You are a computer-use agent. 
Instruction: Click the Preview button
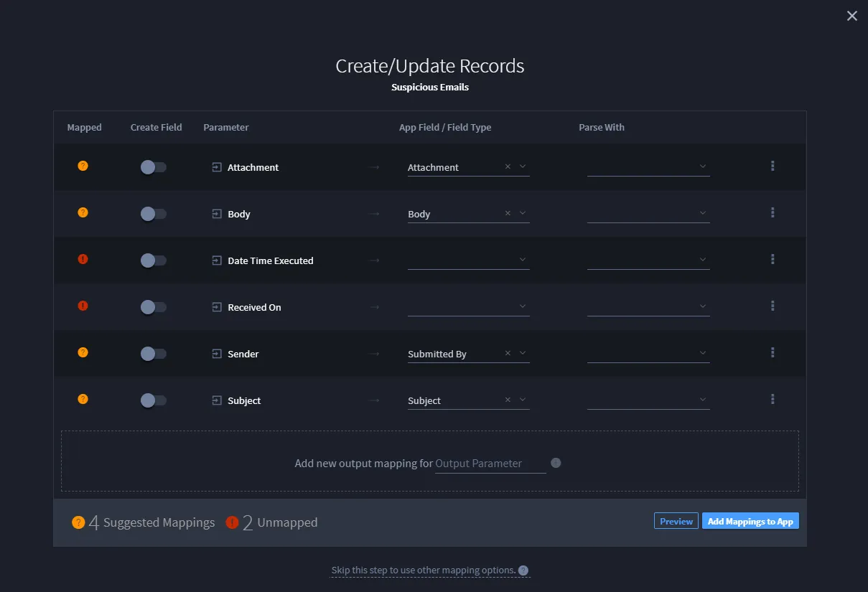[x=676, y=522]
